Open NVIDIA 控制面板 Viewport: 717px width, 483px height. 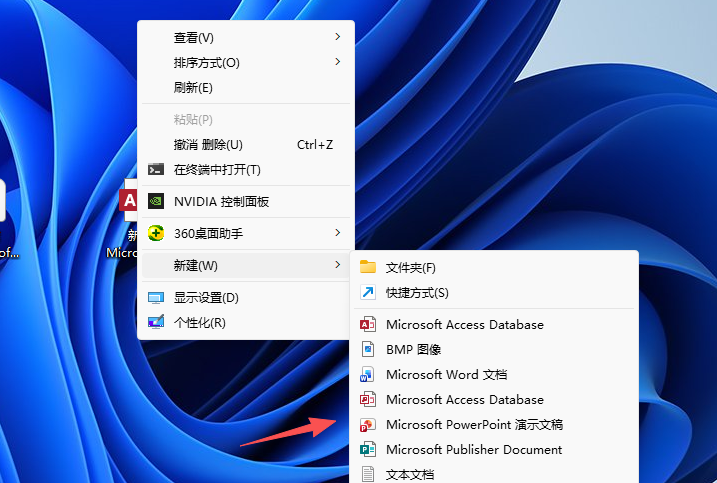pos(246,201)
